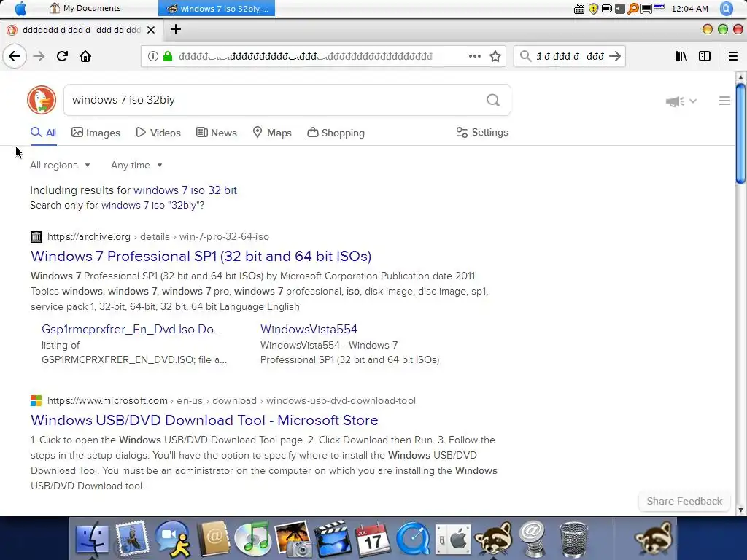Screen dimensions: 747x560
Task: Open DuckDuckGo side hamburger menu
Action: [x=724, y=101]
